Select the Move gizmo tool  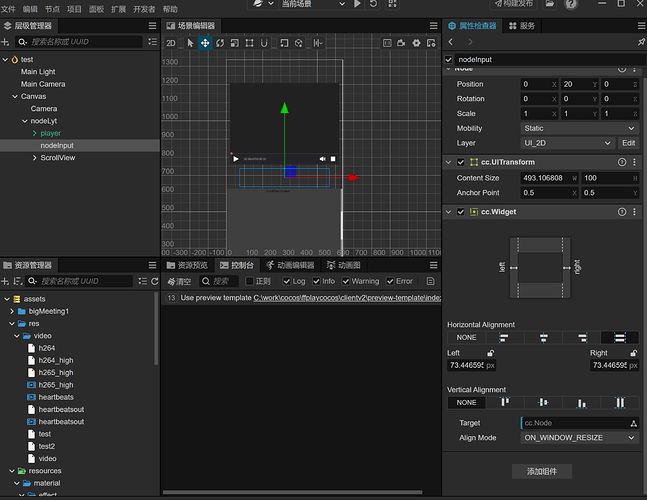[x=205, y=43]
